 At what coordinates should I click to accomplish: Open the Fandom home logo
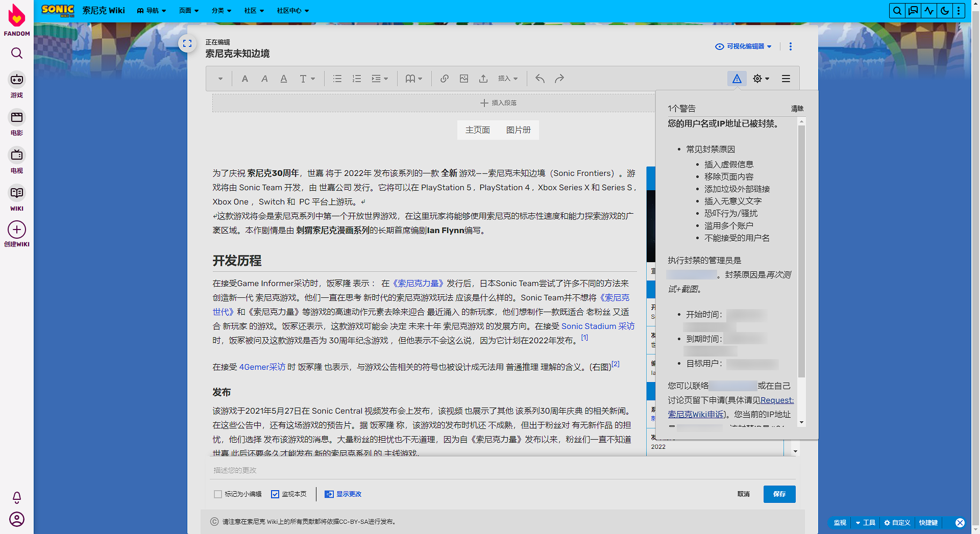17,20
